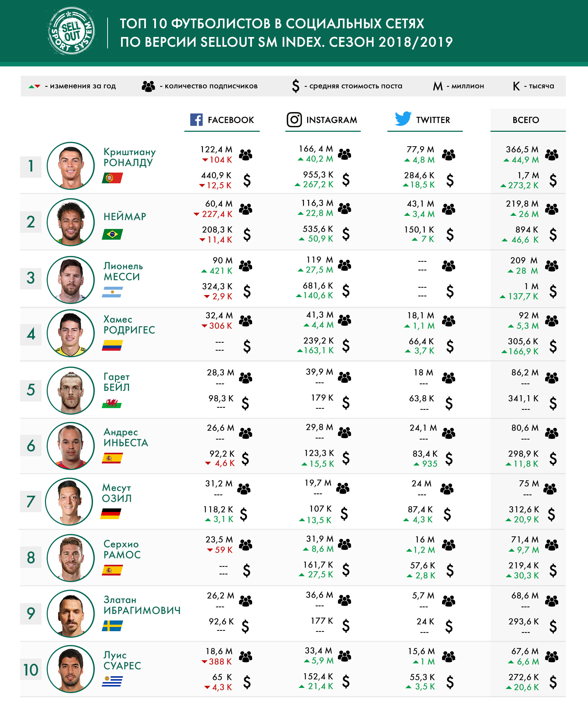Screen dimensions: 588x709
Task: Click Ronaldo's Portugal flag
Action: tap(112, 178)
